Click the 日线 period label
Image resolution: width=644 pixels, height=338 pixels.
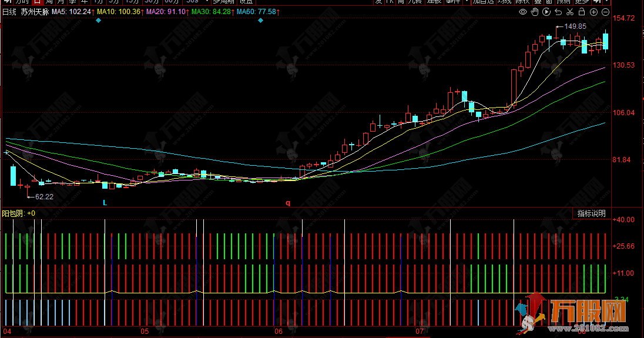pyautogui.click(x=9, y=12)
